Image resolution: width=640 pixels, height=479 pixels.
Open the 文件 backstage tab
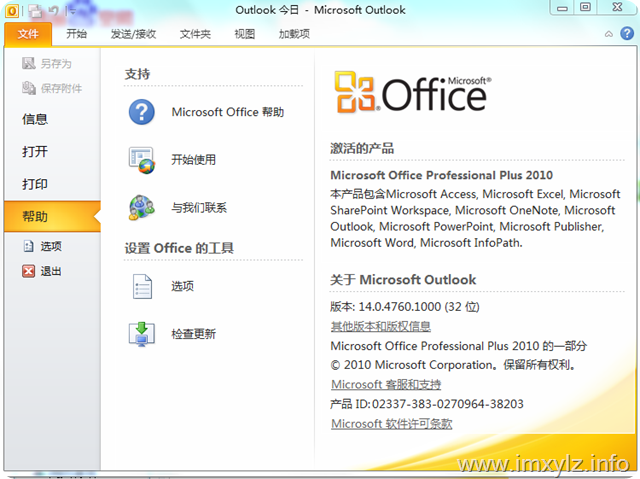(x=28, y=34)
